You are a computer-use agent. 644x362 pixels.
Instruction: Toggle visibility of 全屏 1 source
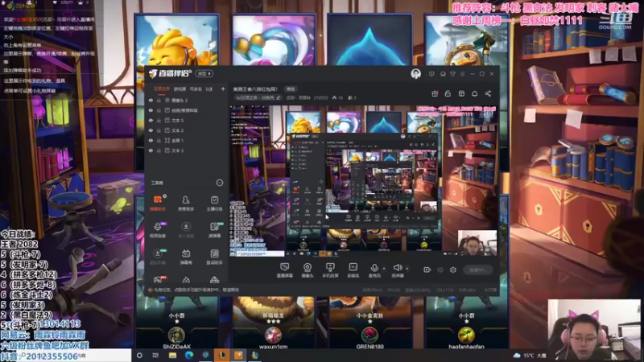[x=151, y=140]
